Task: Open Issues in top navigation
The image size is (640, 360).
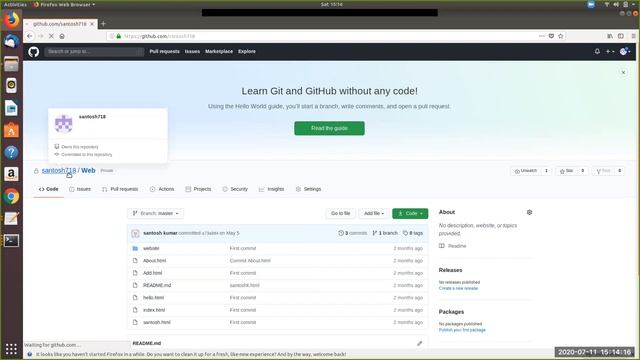Action: tap(192, 51)
